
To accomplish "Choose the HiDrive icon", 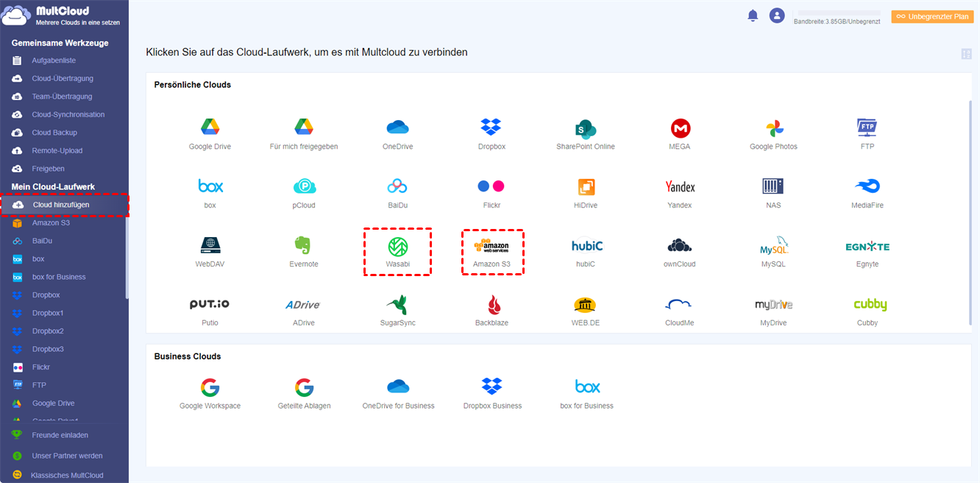I will [585, 186].
